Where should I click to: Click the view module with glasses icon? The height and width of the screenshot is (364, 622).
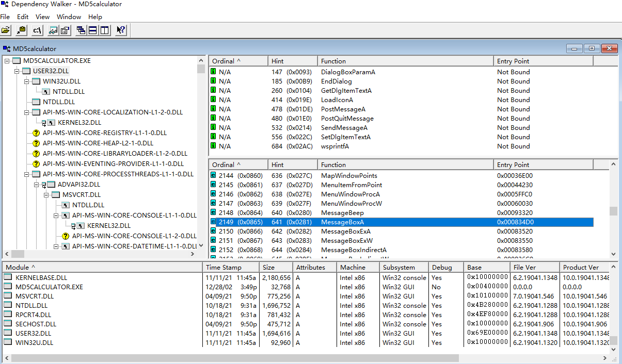pos(53,30)
